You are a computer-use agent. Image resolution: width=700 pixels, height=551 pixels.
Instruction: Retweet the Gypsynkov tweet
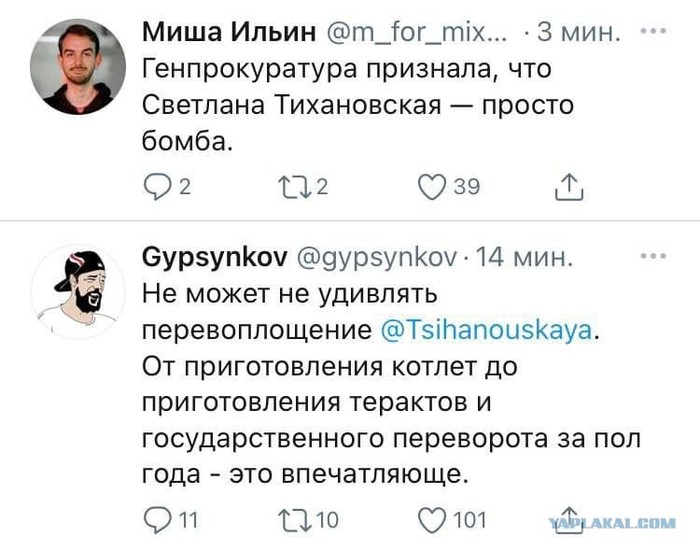coord(290,519)
